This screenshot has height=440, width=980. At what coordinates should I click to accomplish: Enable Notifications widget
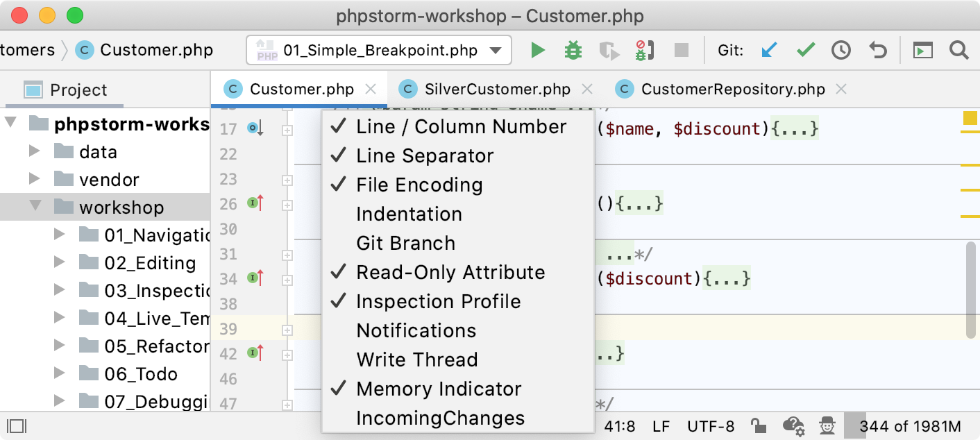(458, 330)
